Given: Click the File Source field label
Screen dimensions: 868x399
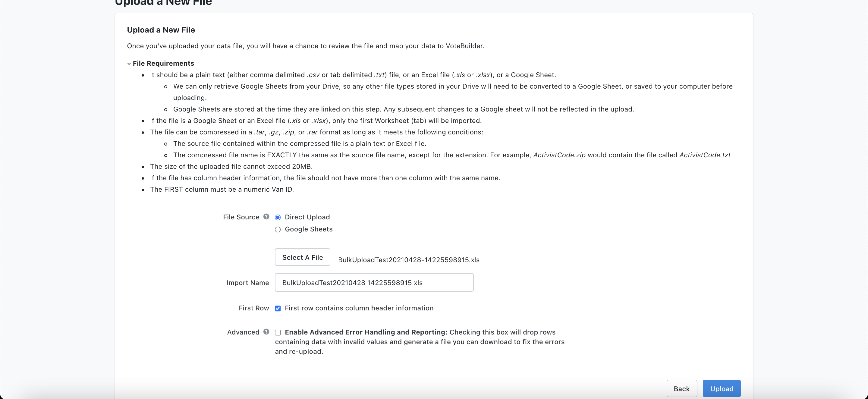Looking at the screenshot, I should point(241,217).
